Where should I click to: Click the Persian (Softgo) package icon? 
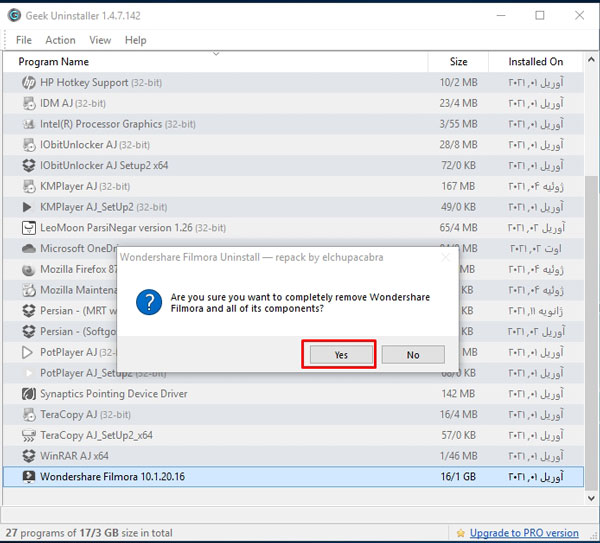point(29,331)
